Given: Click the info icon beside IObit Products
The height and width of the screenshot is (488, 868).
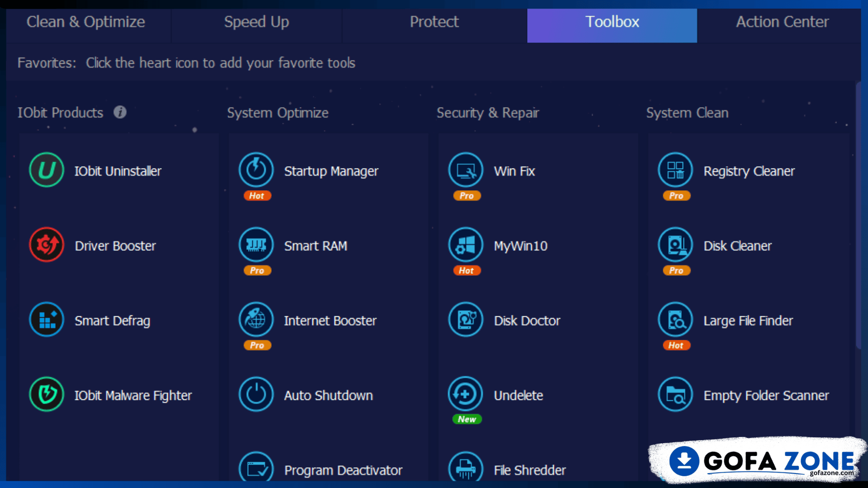Looking at the screenshot, I should point(120,112).
